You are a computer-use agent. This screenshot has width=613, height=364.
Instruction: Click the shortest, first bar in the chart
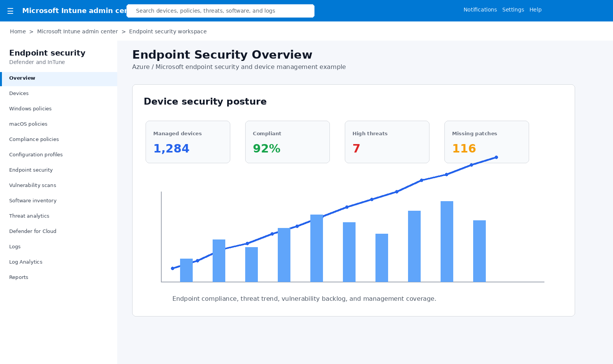coord(186,270)
